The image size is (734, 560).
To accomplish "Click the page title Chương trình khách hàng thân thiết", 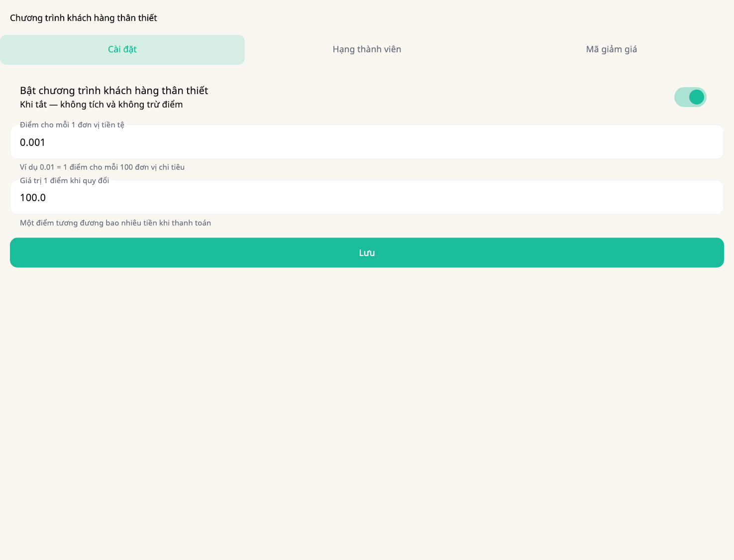I will 84,18.
